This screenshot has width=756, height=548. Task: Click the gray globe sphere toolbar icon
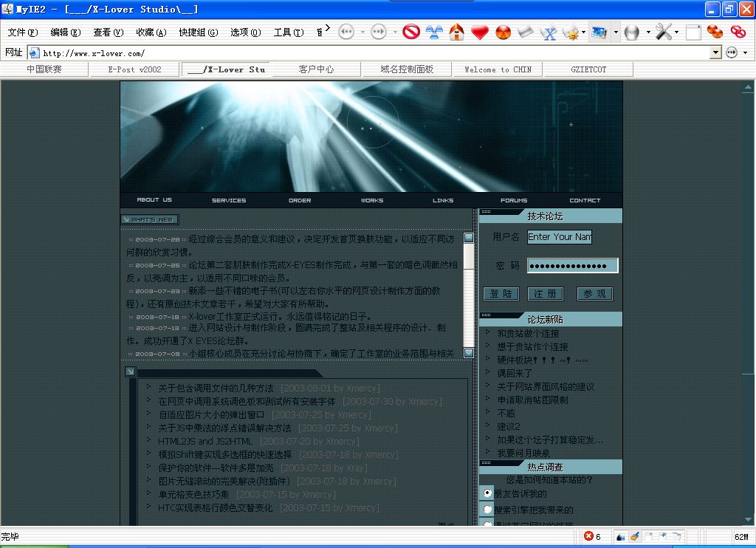[631, 32]
